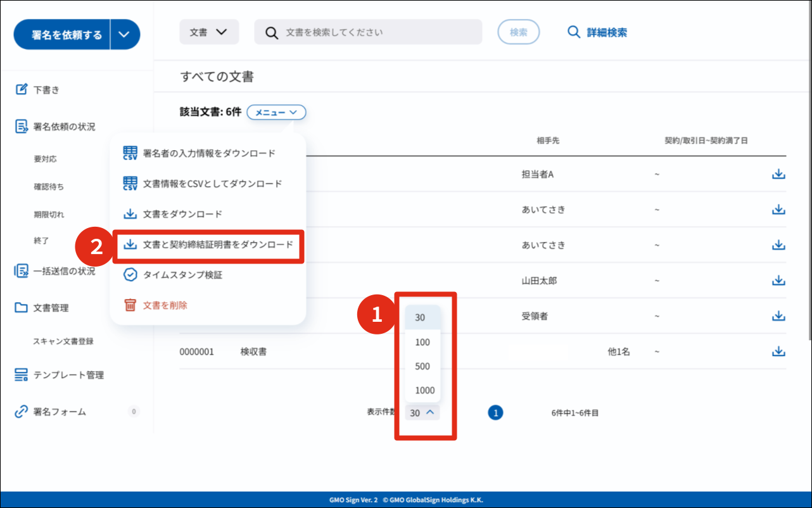This screenshot has height=508, width=812.
Task: Click download icon in 山田太郎 row
Action: [778, 281]
